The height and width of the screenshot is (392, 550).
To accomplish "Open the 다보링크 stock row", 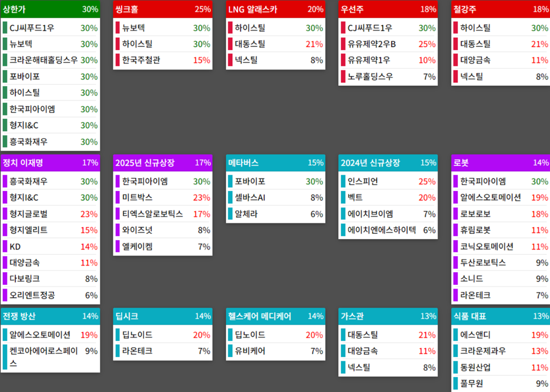I will pos(50,279).
